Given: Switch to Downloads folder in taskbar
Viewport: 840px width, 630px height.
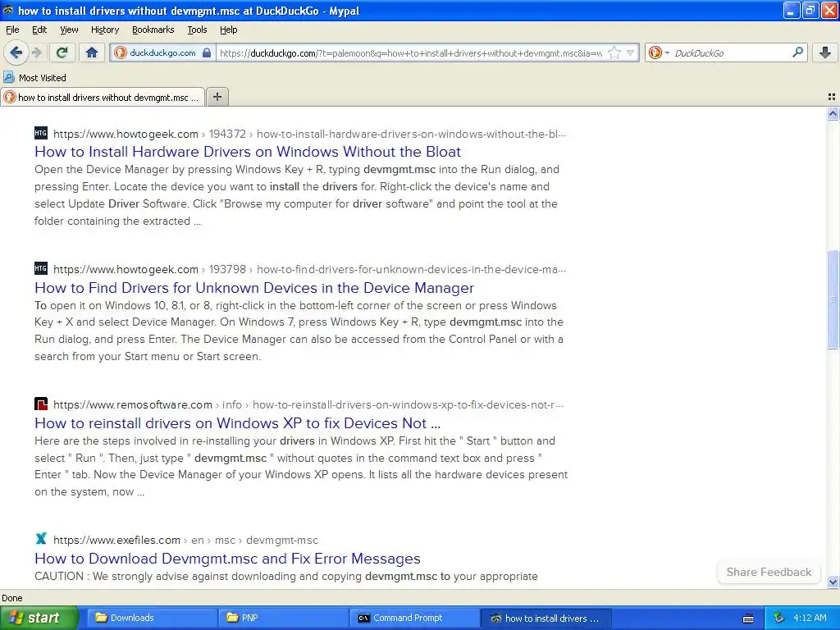Looking at the screenshot, I should [x=152, y=618].
